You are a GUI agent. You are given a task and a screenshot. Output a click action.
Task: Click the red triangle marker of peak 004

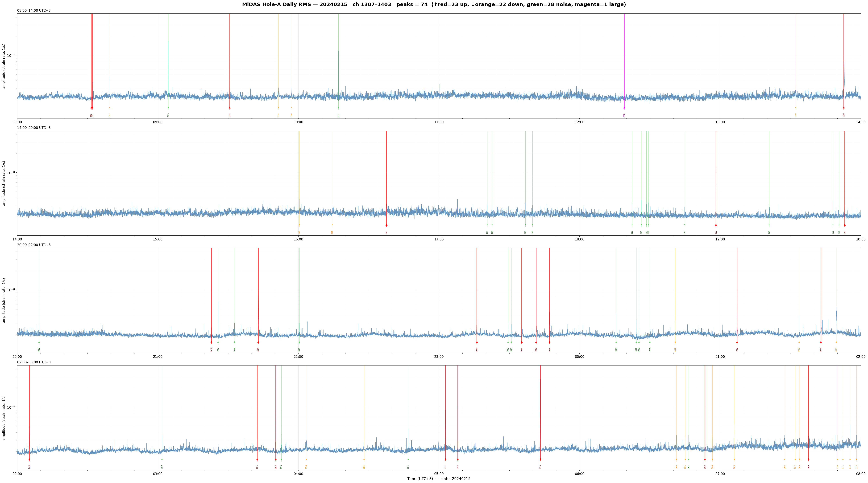click(x=230, y=108)
